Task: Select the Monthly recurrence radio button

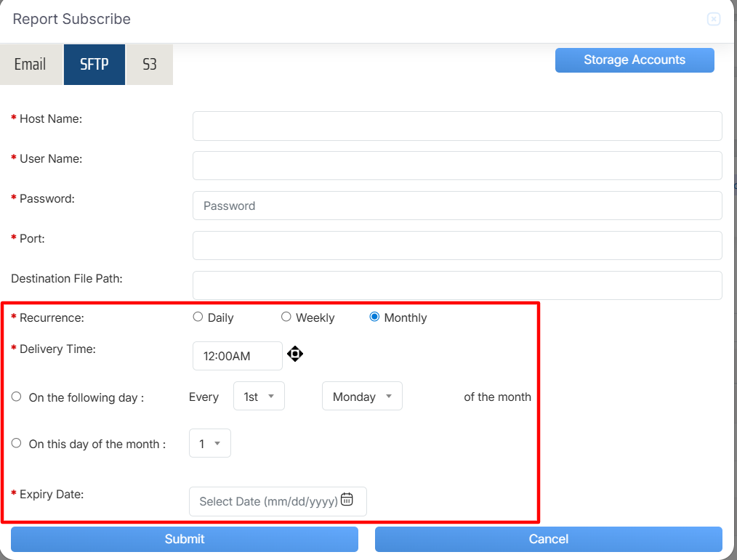Action: [x=374, y=317]
